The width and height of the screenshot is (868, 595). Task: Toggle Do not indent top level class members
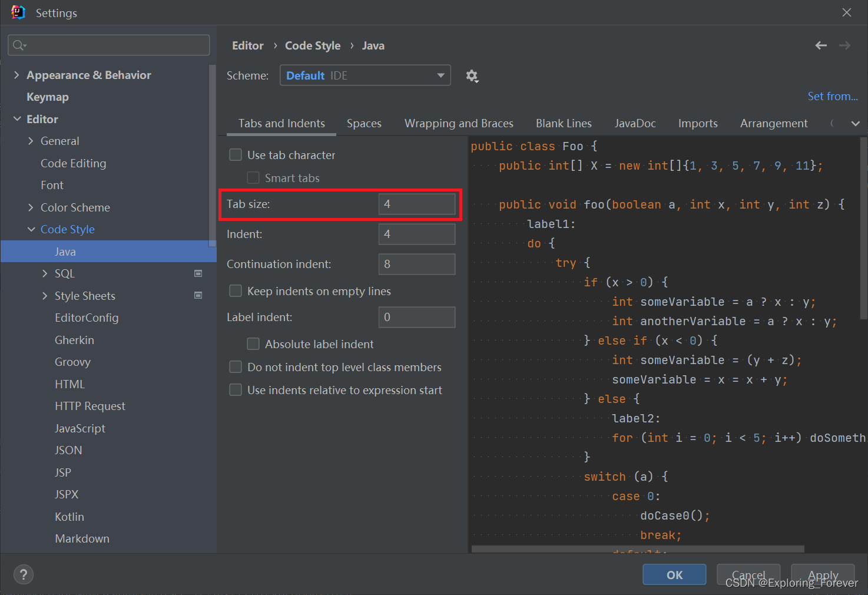[x=236, y=367]
